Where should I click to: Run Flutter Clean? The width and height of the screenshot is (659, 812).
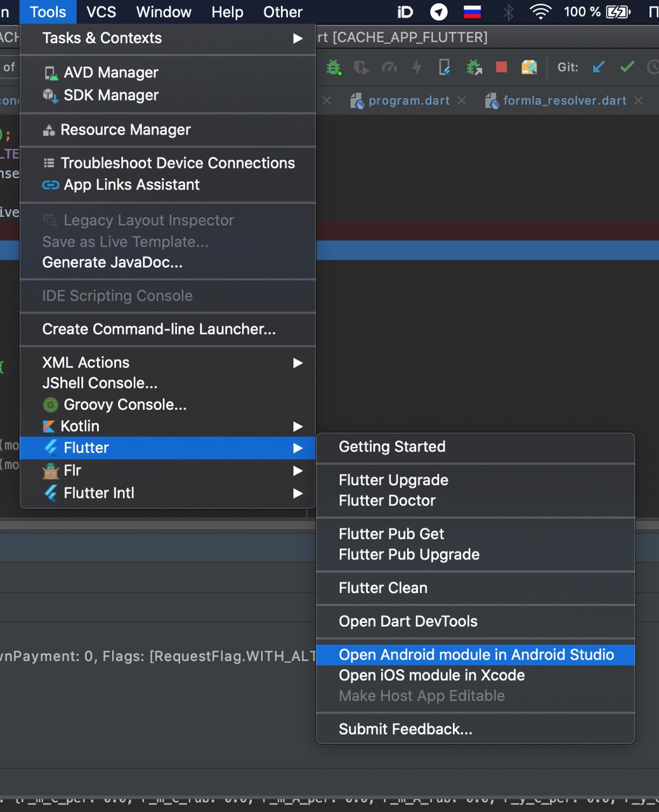click(x=476, y=588)
